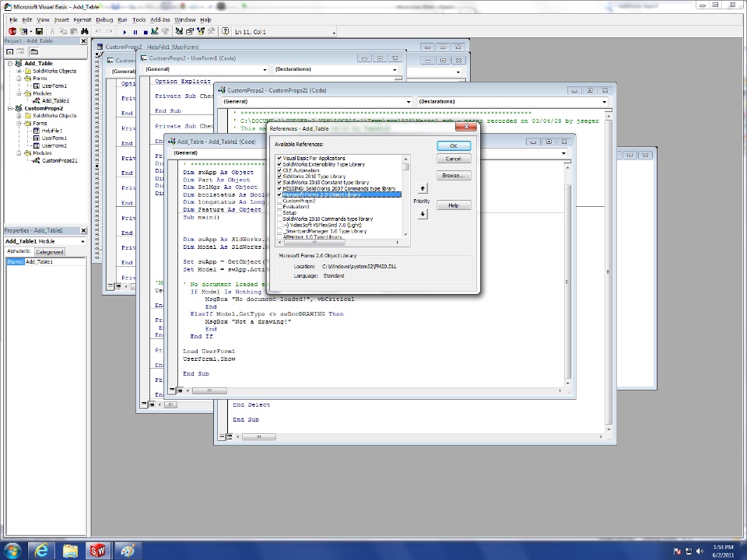Screen dimensions: 747x560
Task: Switch to Categorized properties tab
Action: [x=50, y=252]
